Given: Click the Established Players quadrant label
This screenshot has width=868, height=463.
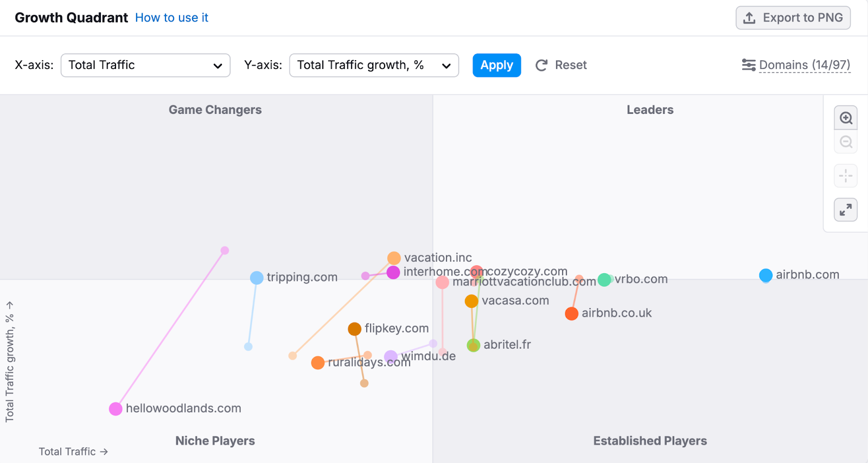Looking at the screenshot, I should pyautogui.click(x=650, y=441).
